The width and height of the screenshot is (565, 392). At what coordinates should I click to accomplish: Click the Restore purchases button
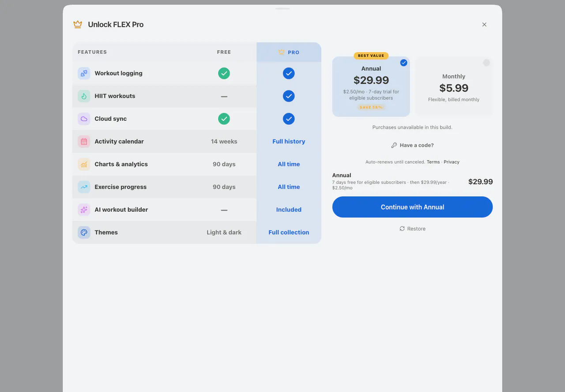point(412,228)
